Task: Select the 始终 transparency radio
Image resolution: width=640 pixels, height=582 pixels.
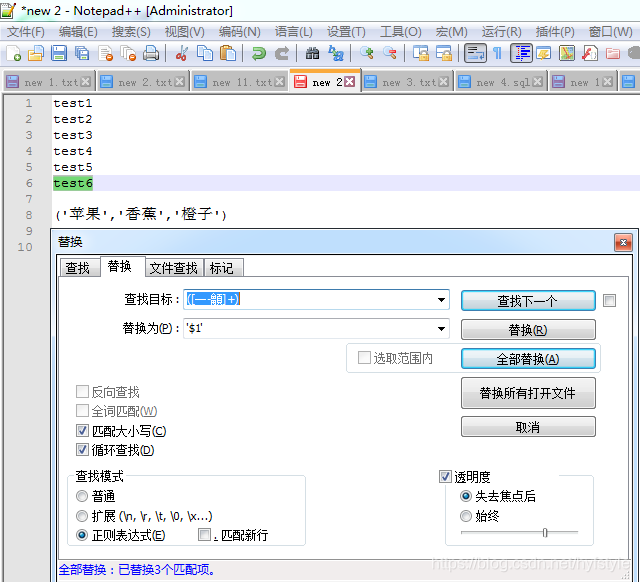Action: point(466,516)
